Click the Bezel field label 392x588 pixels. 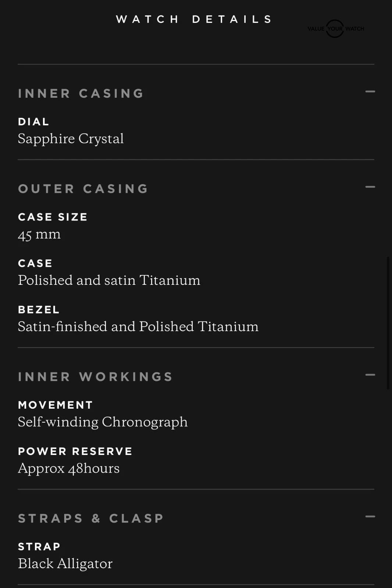[x=39, y=310]
